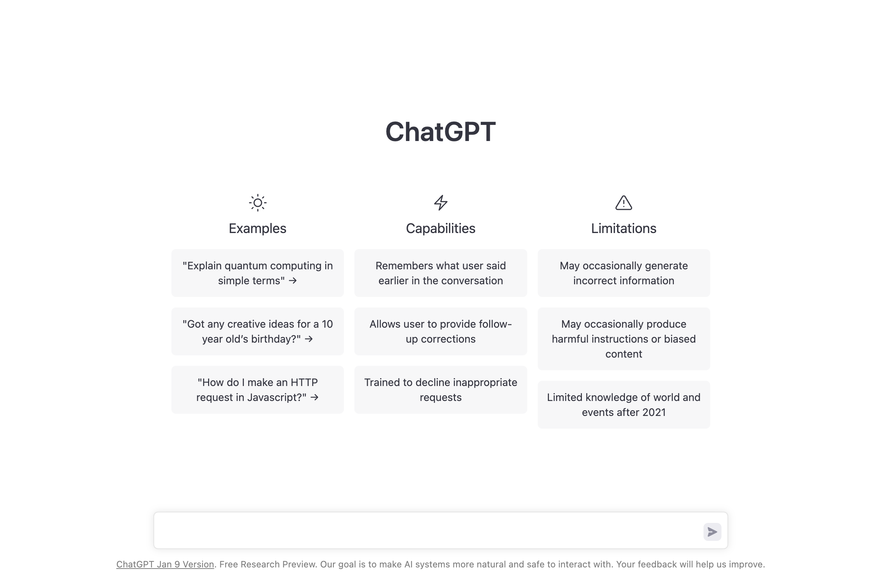Click the Limitations section header label

[x=623, y=228]
